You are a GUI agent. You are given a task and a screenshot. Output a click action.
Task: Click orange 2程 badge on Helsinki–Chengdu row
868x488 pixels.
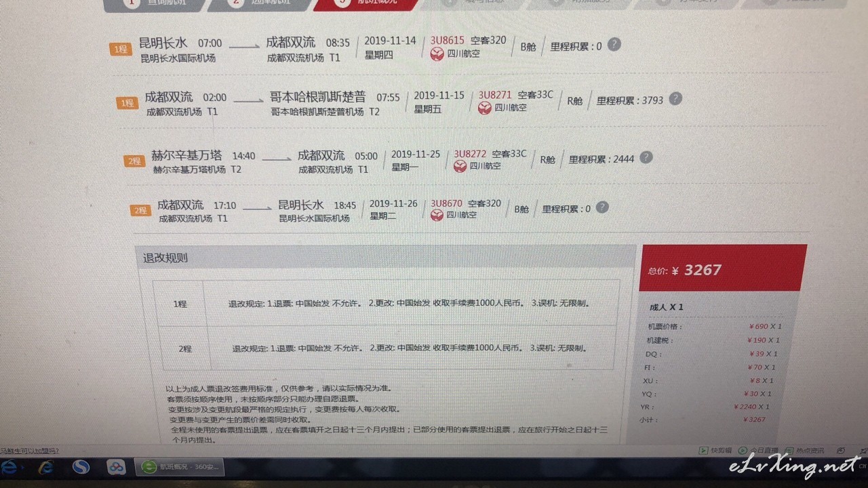pyautogui.click(x=134, y=161)
